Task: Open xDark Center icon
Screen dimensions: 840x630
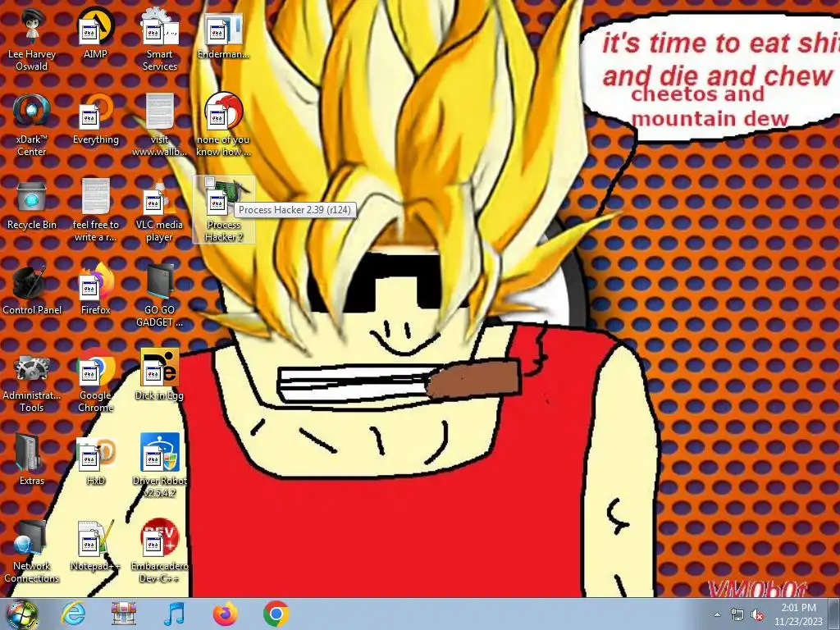Action: pos(32,125)
